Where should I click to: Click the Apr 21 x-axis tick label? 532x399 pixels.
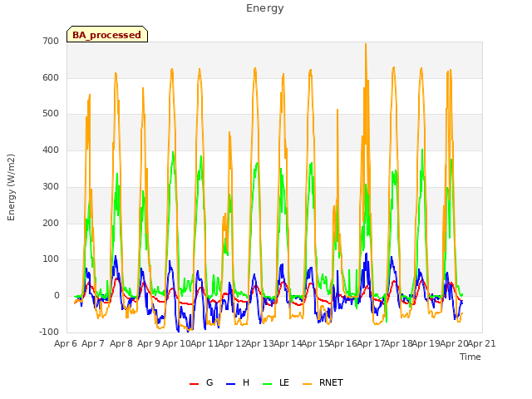[x=482, y=343]
